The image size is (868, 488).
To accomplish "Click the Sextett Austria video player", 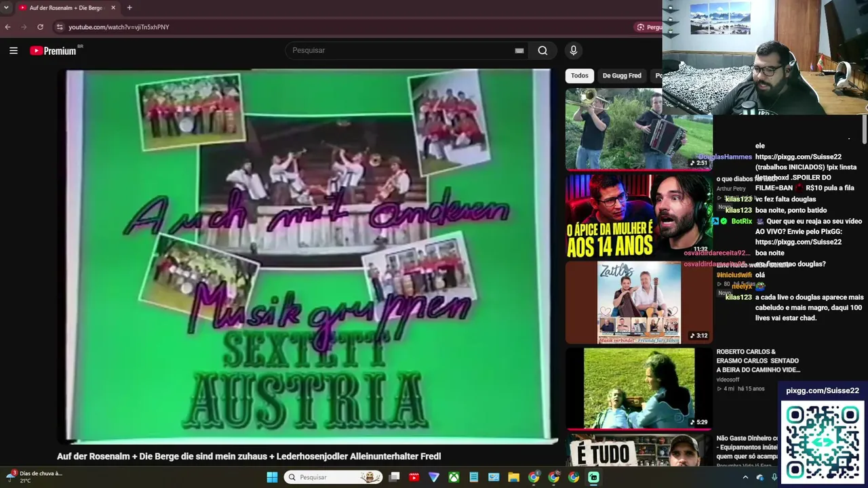I will pos(309,256).
